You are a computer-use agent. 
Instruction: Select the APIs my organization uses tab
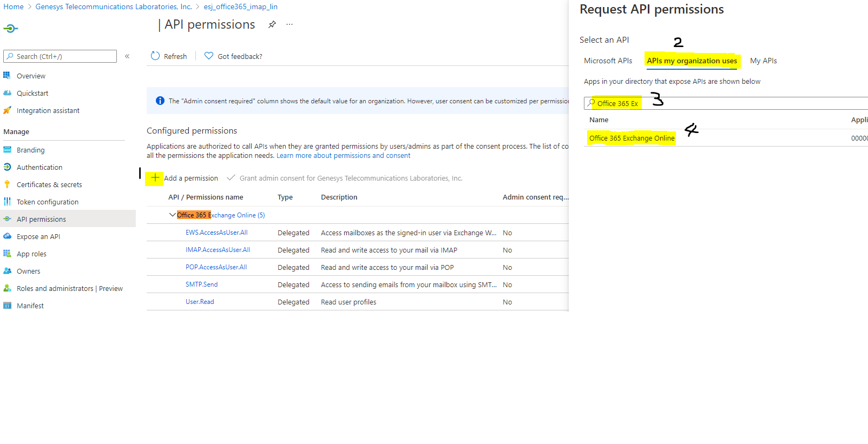click(x=692, y=61)
